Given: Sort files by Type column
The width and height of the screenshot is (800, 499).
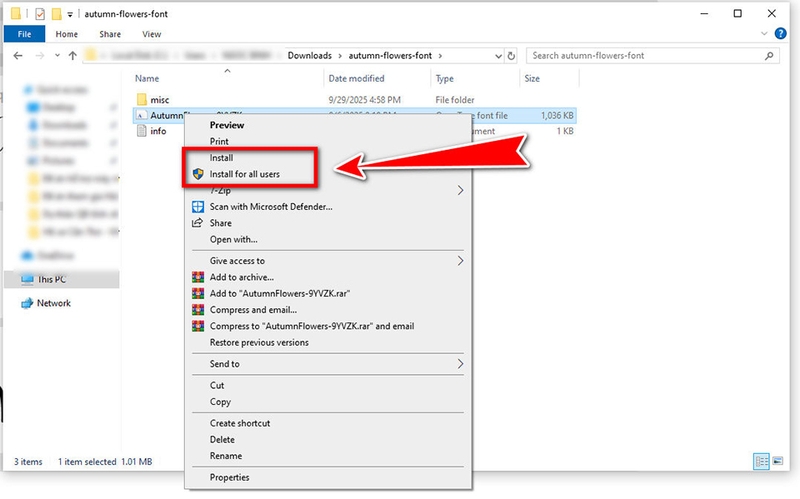Looking at the screenshot, I should tap(444, 79).
